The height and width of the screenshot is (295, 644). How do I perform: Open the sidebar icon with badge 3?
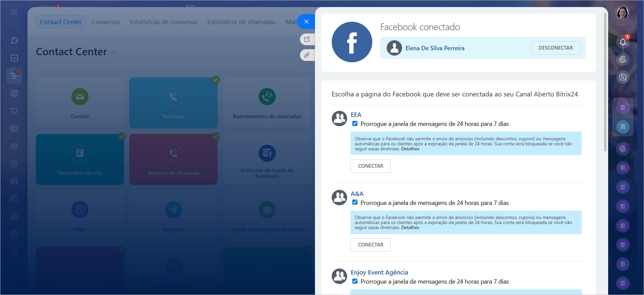[x=14, y=76]
